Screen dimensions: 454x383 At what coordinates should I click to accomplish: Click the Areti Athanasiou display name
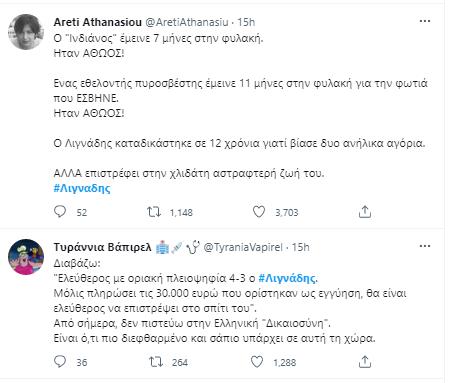click(97, 22)
